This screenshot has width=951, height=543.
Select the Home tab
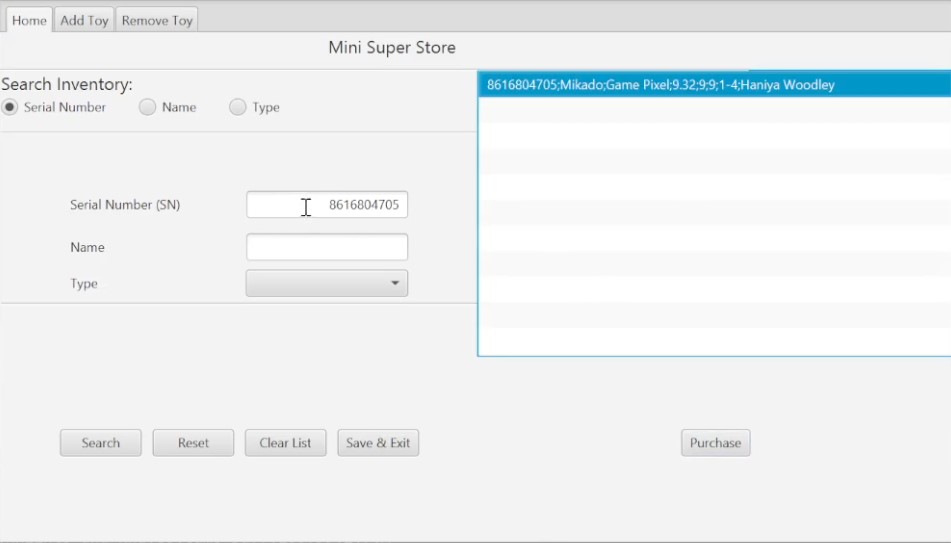29,20
